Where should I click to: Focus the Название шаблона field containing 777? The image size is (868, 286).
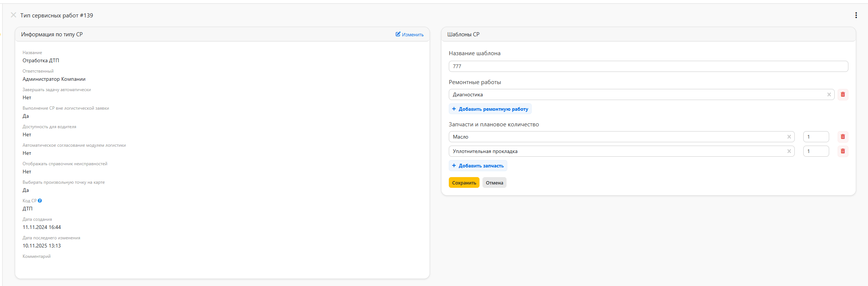coord(648,66)
